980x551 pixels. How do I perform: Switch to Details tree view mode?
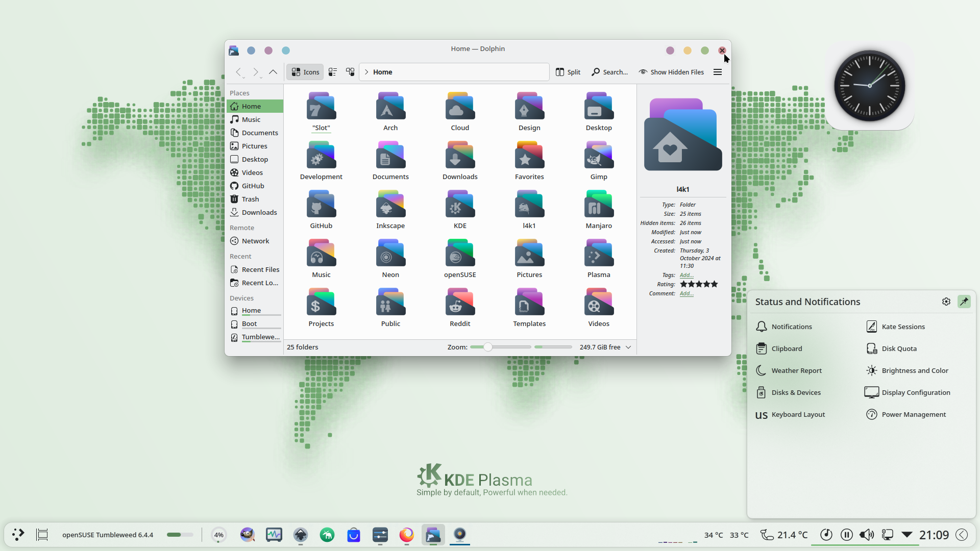tap(350, 72)
